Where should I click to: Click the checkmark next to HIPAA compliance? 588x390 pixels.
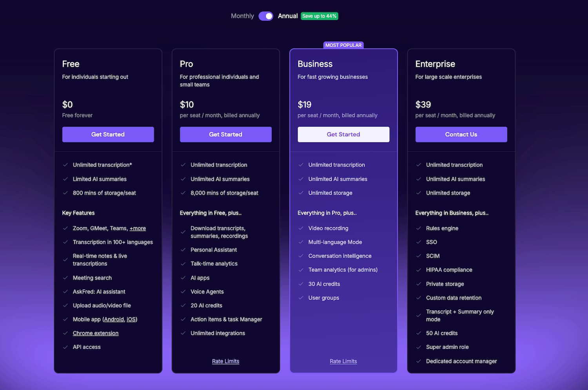[419, 270]
